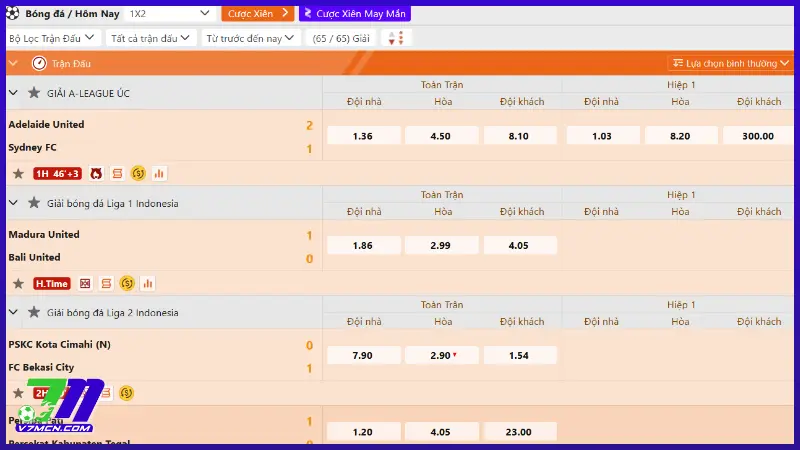
Task: Bet on Adelaide United home odds 1.36
Action: click(363, 136)
